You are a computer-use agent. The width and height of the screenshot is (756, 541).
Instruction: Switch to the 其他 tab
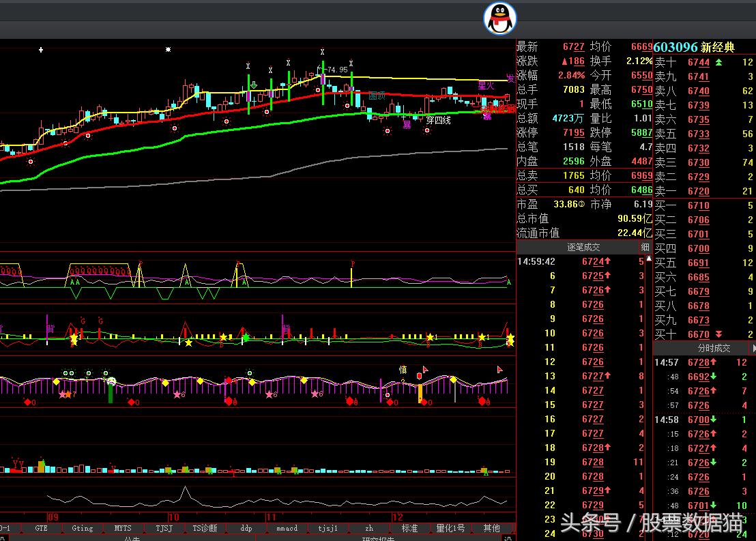492,529
